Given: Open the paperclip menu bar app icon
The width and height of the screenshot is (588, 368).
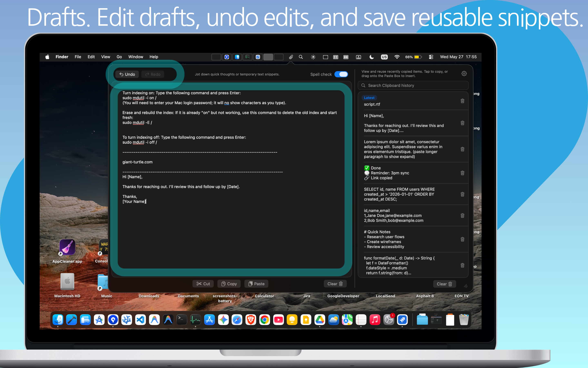Looking at the screenshot, I should point(291,57).
